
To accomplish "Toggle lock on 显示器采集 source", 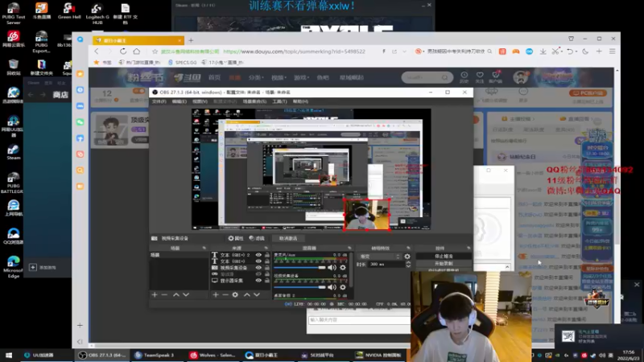I will 267,281.
